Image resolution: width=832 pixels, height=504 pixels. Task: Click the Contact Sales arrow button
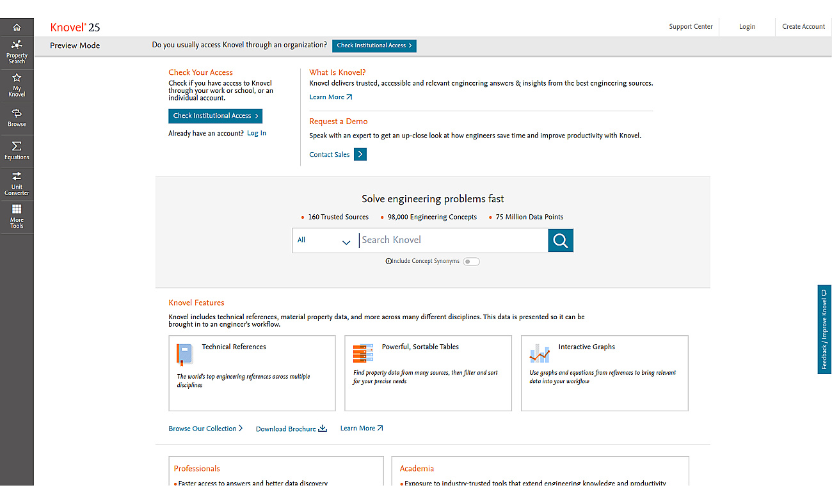(360, 154)
